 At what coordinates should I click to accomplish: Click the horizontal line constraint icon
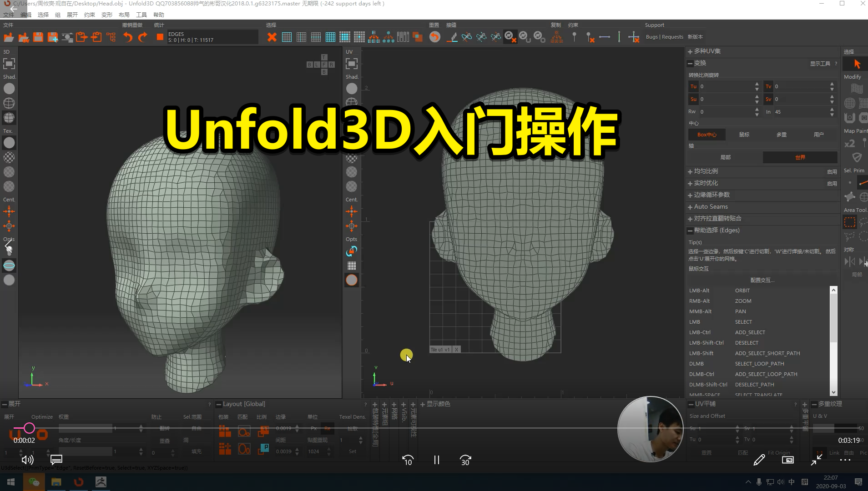[x=605, y=37]
